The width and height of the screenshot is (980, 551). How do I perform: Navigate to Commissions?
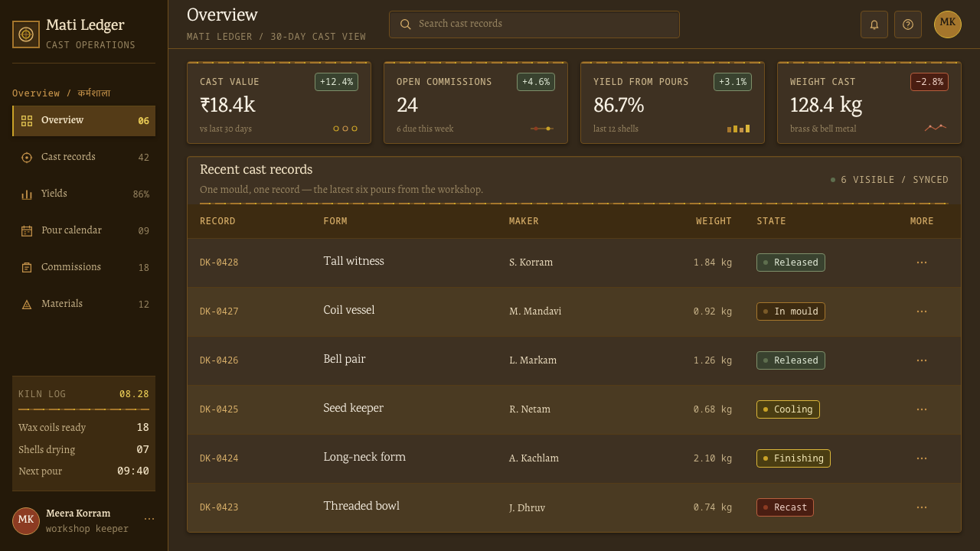click(84, 268)
